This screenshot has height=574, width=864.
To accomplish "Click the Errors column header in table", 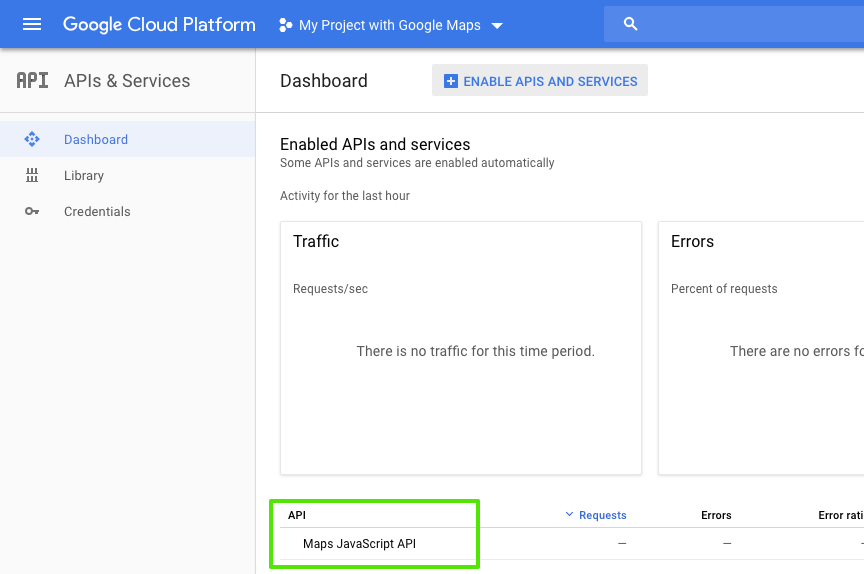I will (x=716, y=515).
